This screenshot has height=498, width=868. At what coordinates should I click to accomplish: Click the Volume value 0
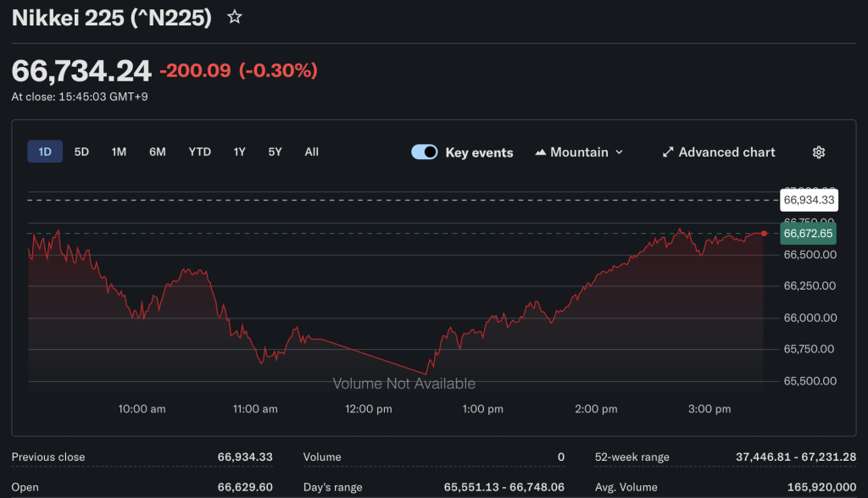561,457
